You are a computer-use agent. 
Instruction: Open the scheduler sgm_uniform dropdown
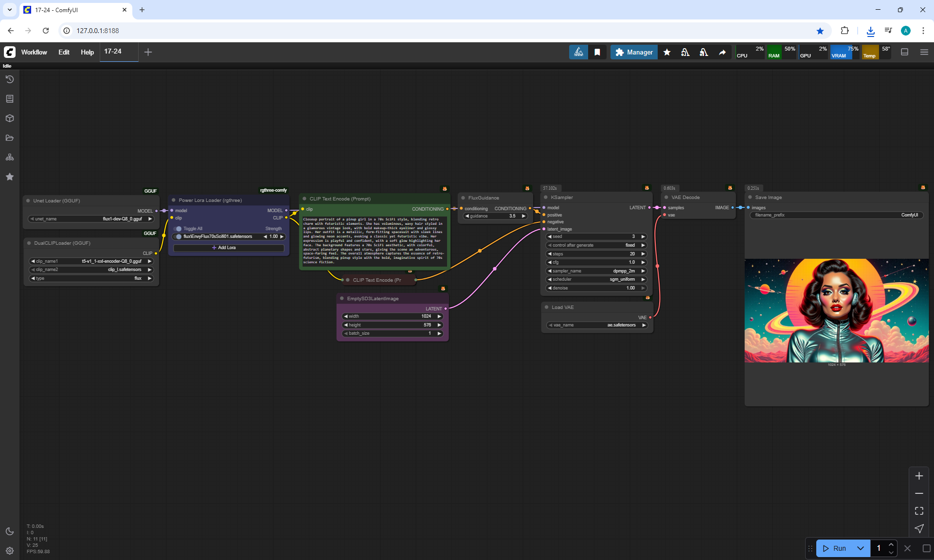click(596, 279)
